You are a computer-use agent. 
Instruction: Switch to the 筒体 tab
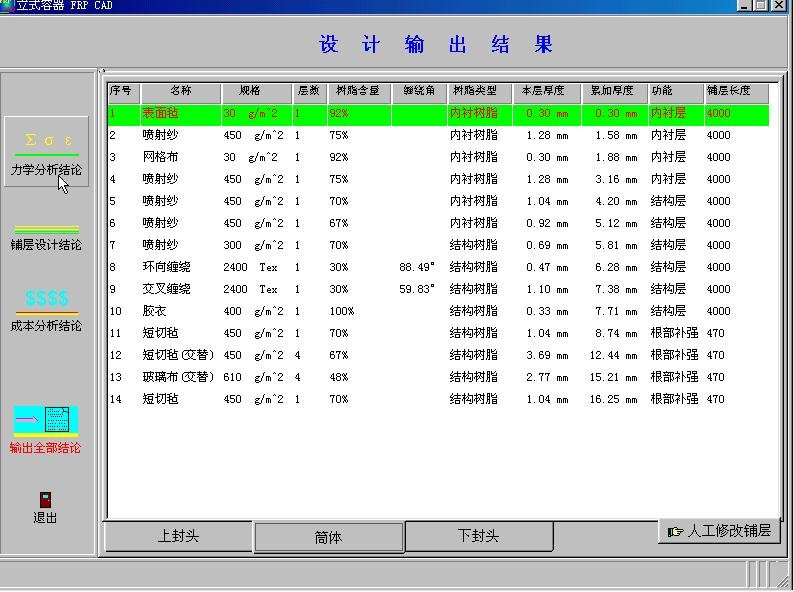[x=328, y=537]
